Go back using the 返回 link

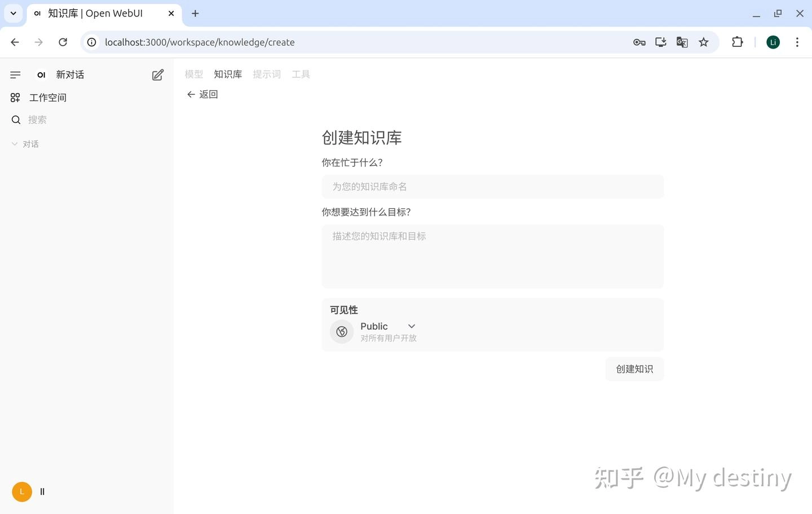(202, 94)
